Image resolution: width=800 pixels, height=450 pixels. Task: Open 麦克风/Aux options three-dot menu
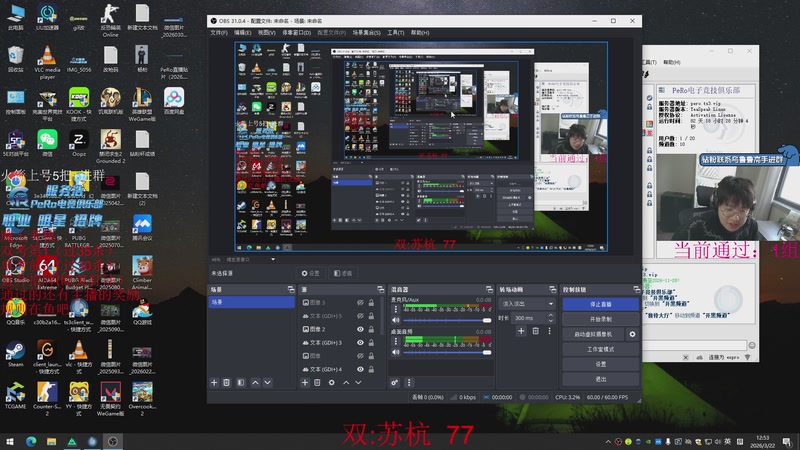395,309
